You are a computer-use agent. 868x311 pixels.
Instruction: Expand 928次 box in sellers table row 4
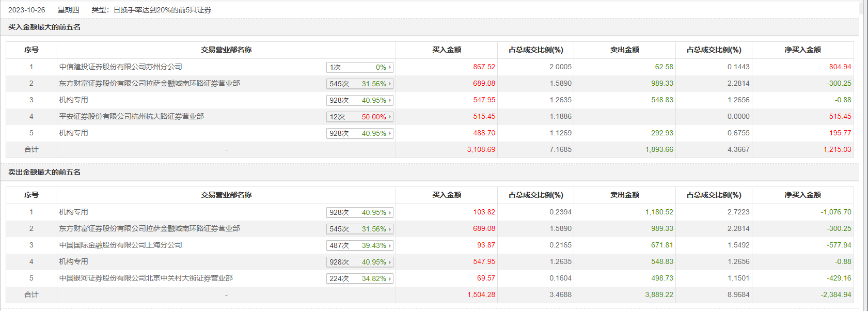[x=360, y=262]
